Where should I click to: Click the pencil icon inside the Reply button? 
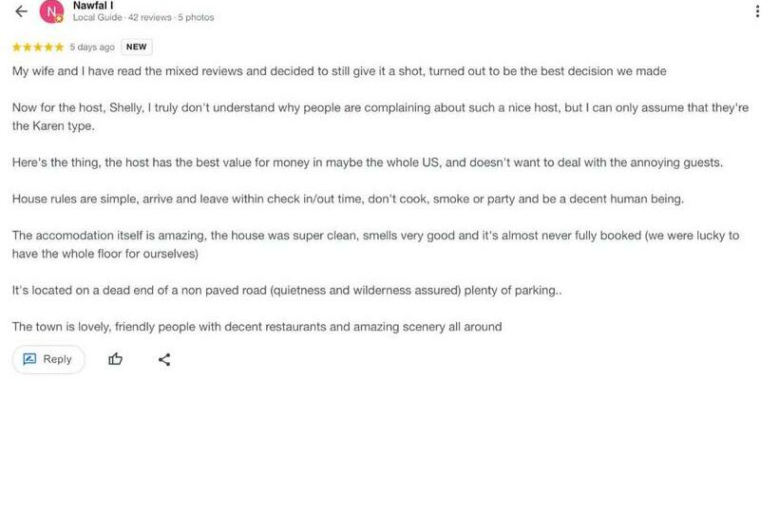29,359
